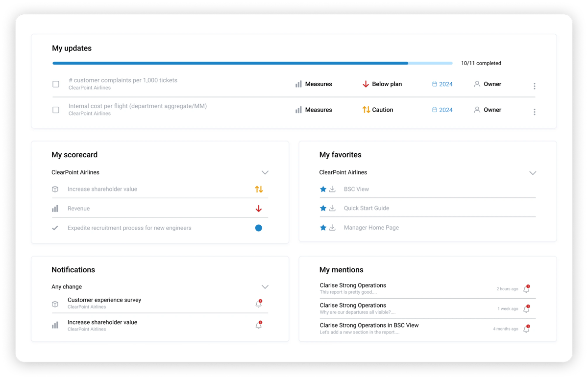This screenshot has height=379, width=588.
Task: Click the bar chart icon for Increase shareholder value notification
Action: 55,325
